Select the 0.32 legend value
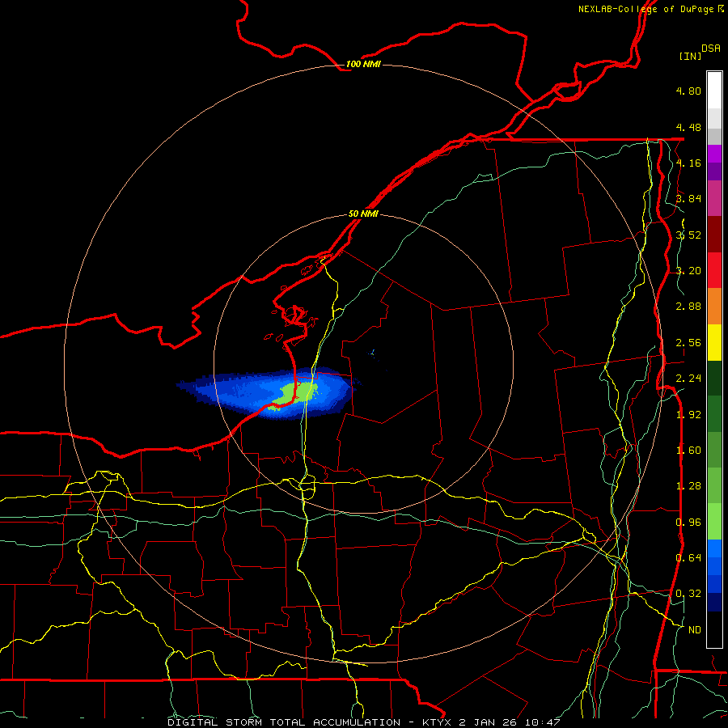 (688, 594)
